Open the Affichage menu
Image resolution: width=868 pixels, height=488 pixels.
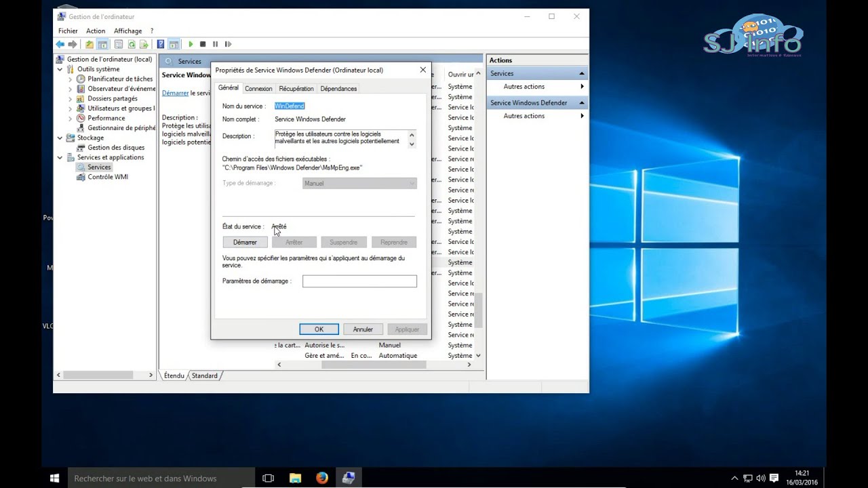point(128,30)
